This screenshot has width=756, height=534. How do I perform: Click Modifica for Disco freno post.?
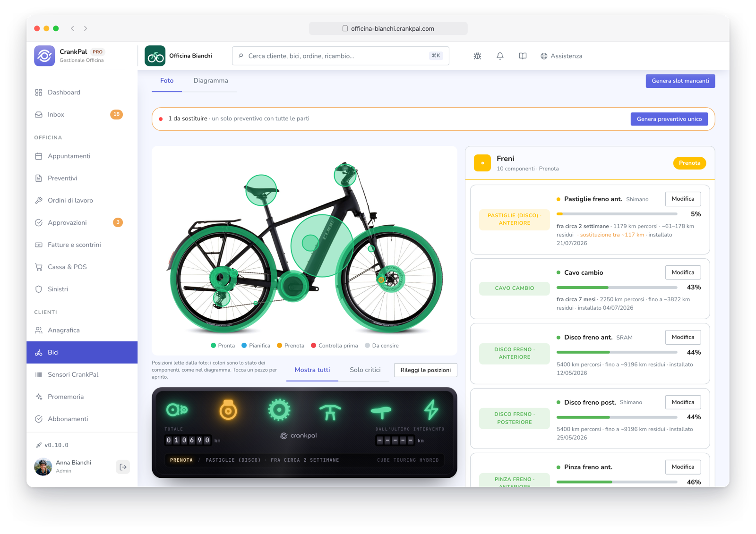[x=683, y=402]
